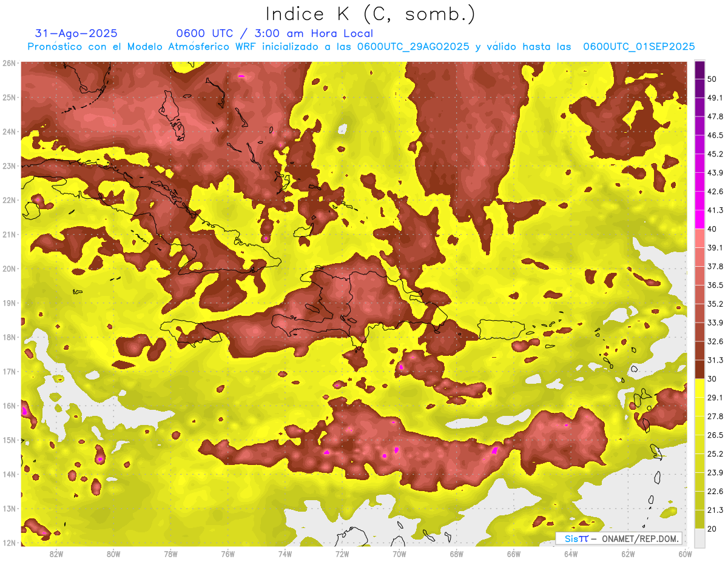
Task: Click the 21N latitude label
Action: (9, 234)
